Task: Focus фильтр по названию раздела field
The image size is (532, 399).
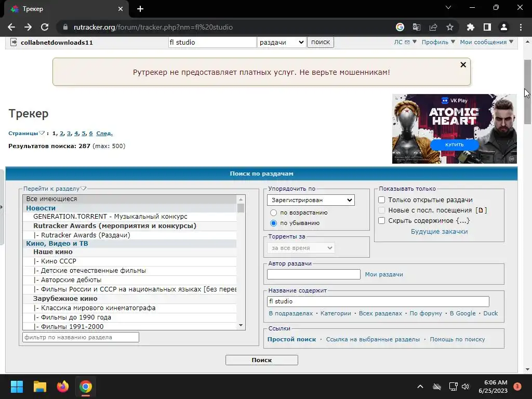Action: [81, 337]
